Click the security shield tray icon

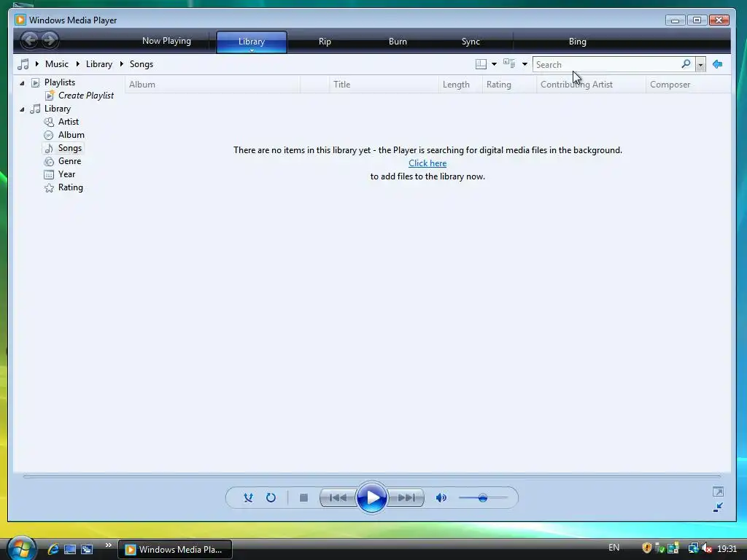[x=646, y=548]
